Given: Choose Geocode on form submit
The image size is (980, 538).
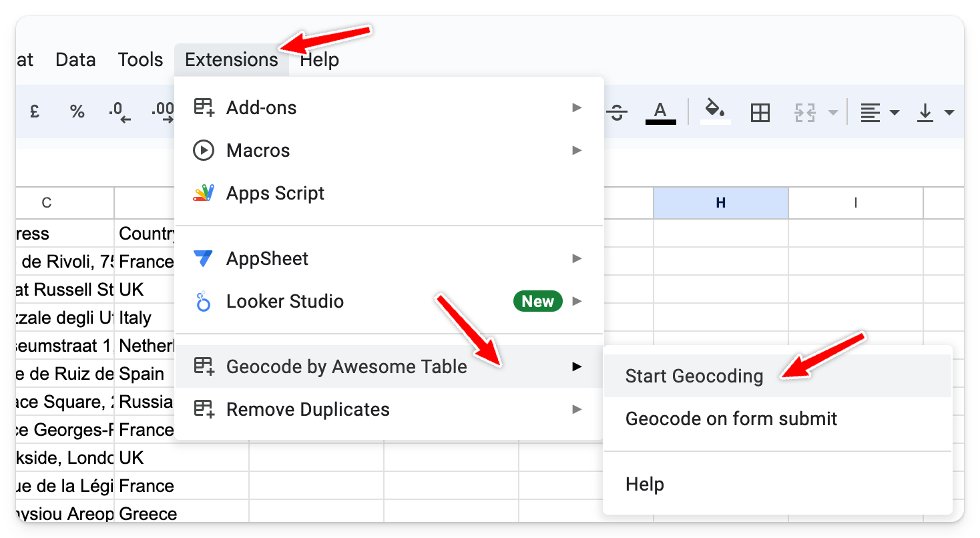Looking at the screenshot, I should coord(731,419).
